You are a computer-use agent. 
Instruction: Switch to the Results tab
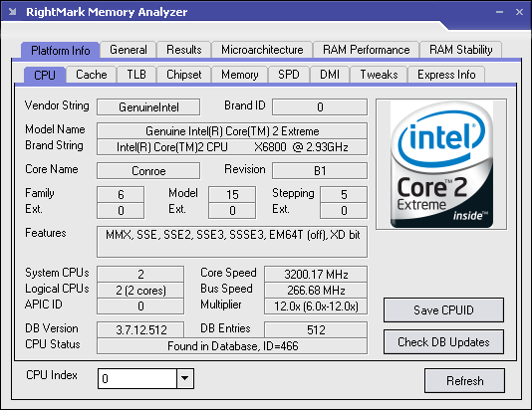(184, 50)
